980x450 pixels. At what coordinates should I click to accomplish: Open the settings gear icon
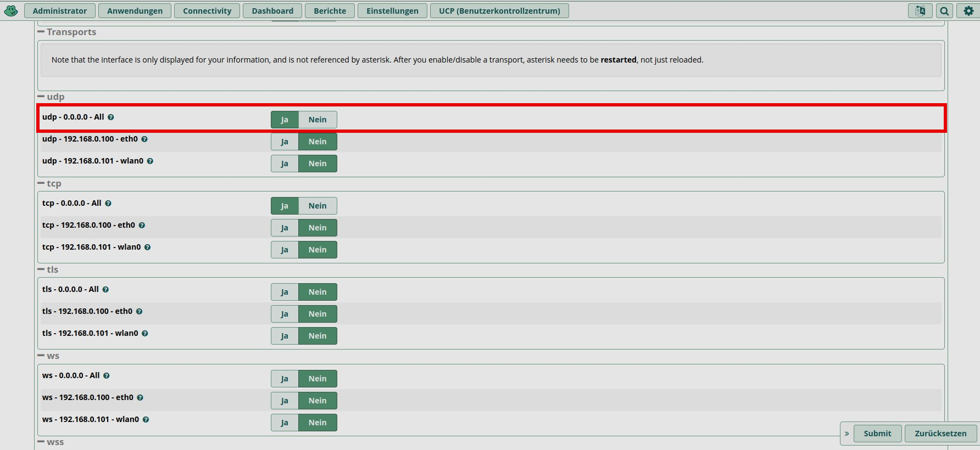click(968, 10)
